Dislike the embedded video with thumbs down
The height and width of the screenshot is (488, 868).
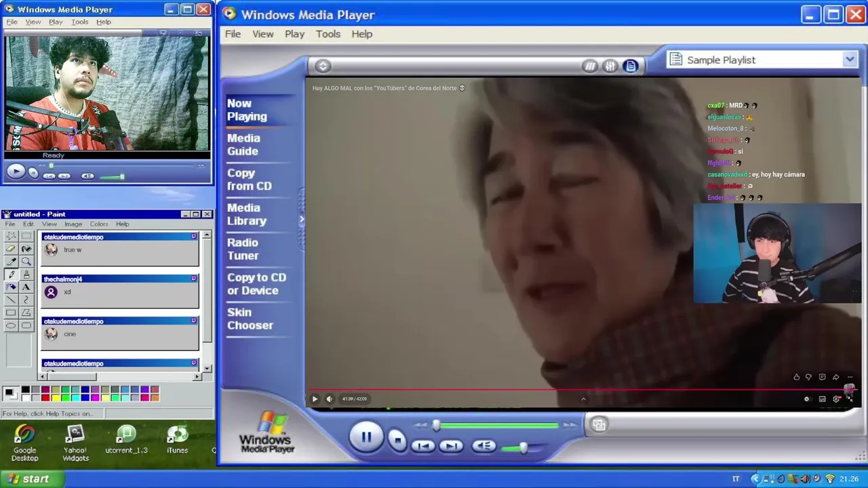(x=808, y=377)
